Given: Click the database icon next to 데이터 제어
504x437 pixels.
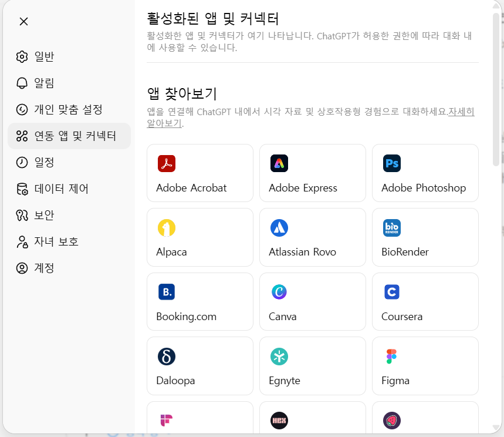Looking at the screenshot, I should click(x=22, y=189).
